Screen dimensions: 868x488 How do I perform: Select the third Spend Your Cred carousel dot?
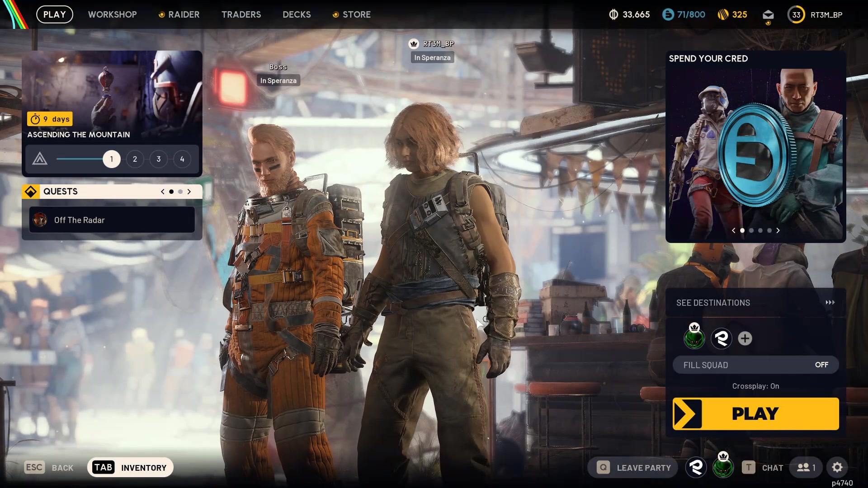(x=760, y=230)
